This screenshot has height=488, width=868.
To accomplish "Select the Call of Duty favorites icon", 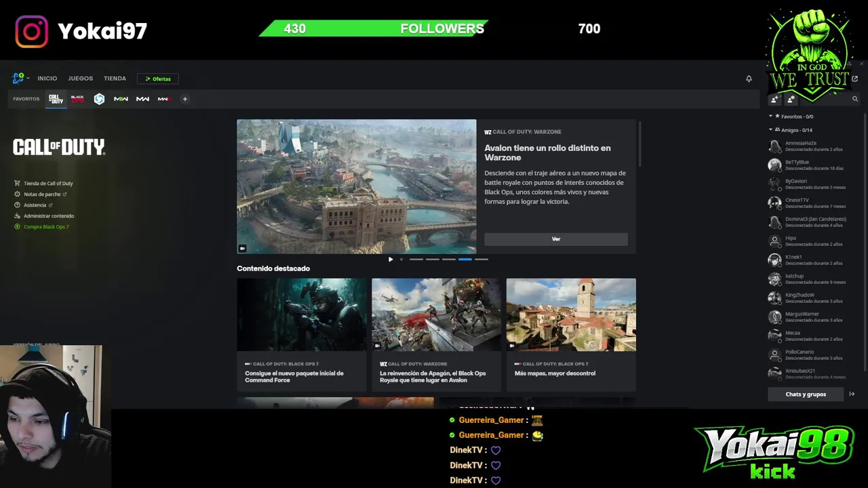I will coord(56,99).
